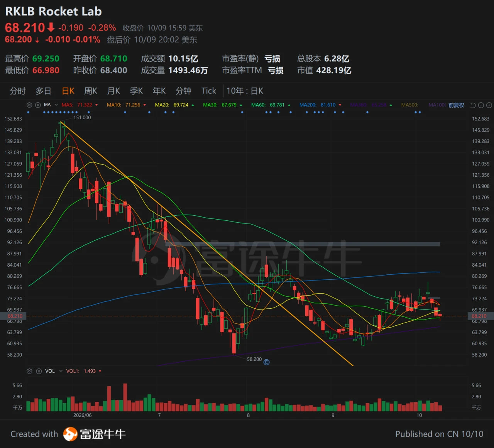Click the MA10 value 71.256

click(133, 105)
